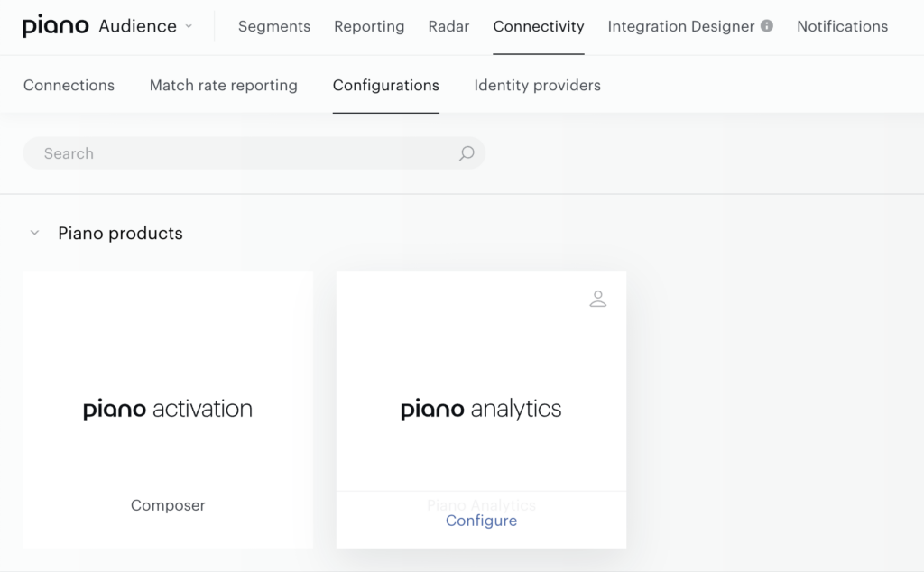Screen dimensions: 924x572
Task: Click the user icon on analytics card
Action: click(598, 299)
